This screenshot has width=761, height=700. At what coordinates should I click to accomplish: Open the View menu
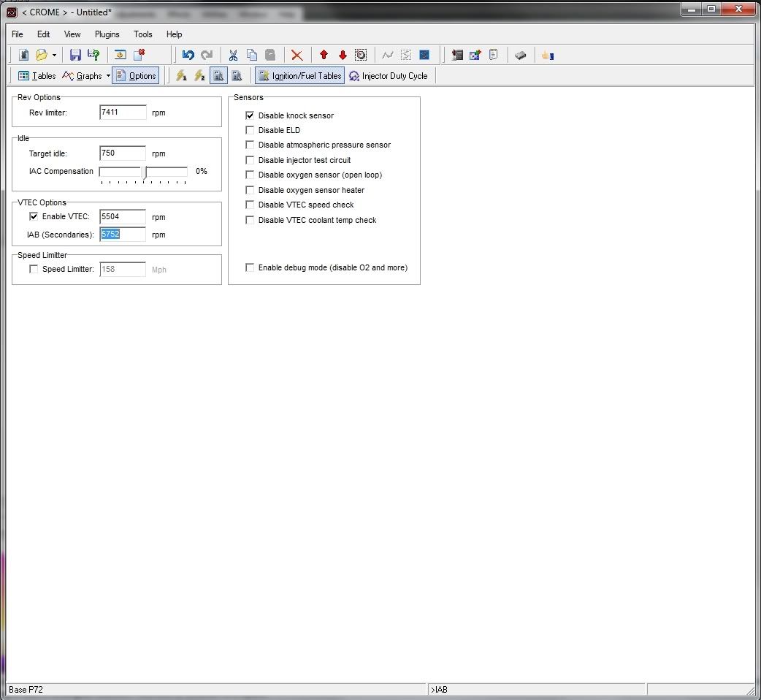point(72,34)
